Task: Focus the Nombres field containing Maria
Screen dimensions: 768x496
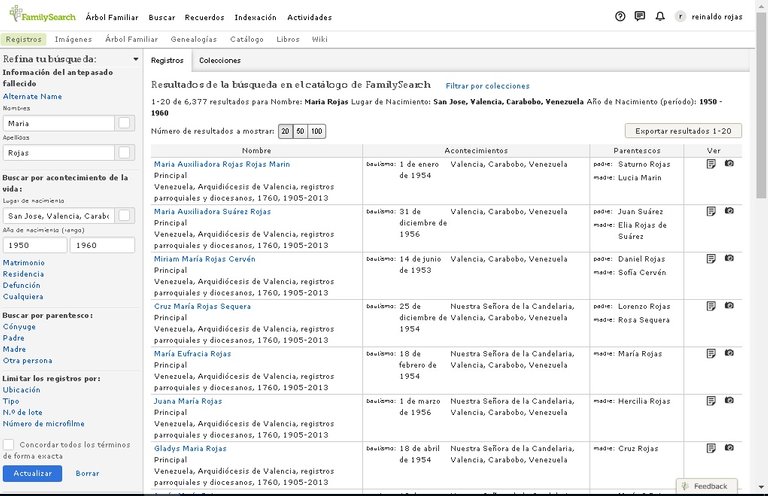Action: point(59,123)
